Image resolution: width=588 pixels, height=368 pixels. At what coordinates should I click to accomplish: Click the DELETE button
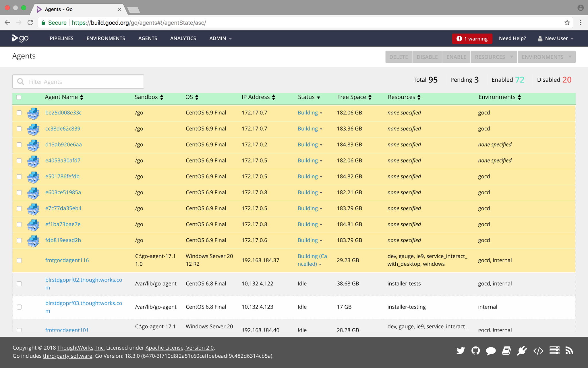pos(399,57)
